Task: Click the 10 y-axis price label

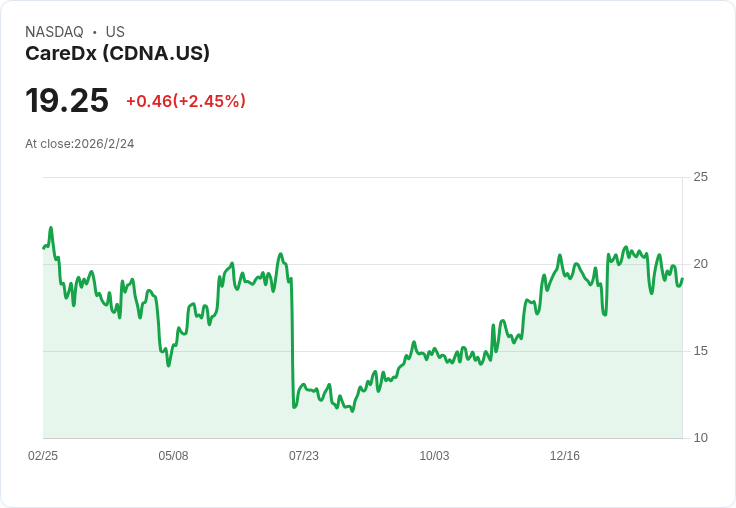Action: pyautogui.click(x=700, y=438)
